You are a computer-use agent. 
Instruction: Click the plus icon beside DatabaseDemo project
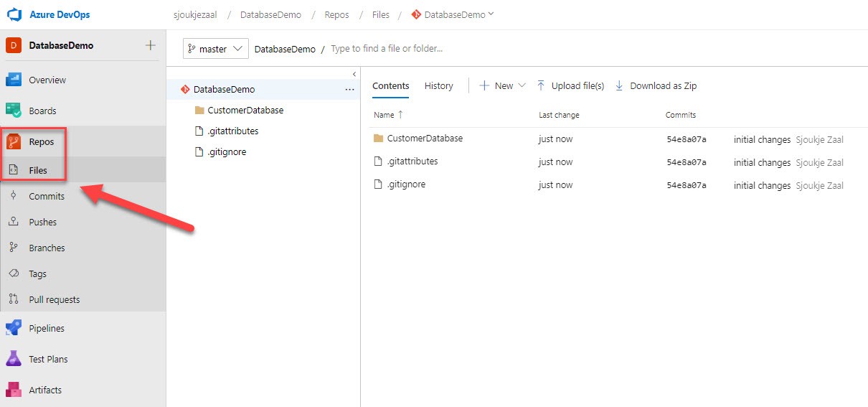150,45
